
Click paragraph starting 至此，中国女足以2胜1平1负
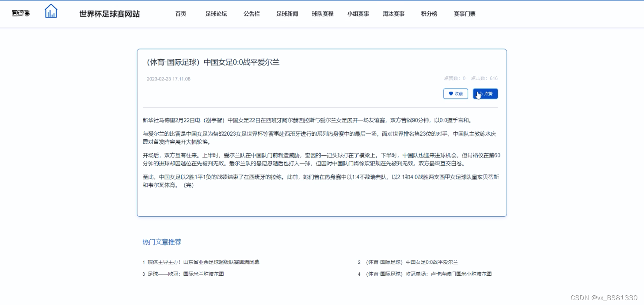[321, 181]
